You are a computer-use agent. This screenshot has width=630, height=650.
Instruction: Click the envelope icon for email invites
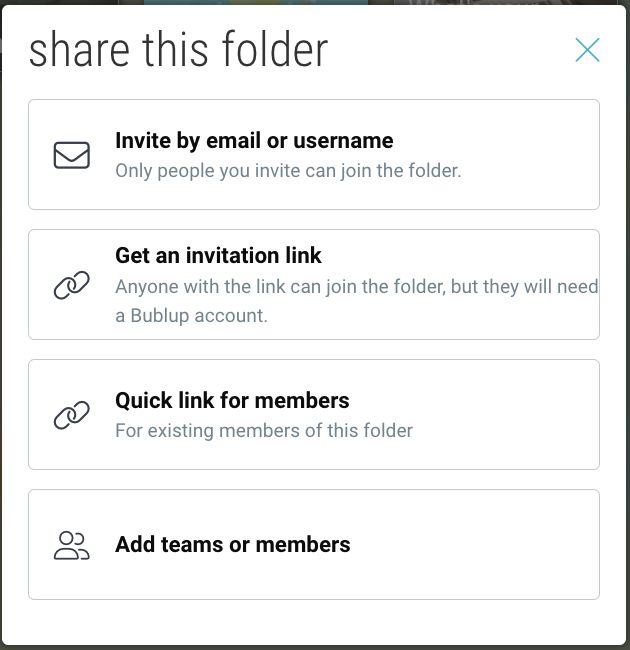tap(71, 155)
